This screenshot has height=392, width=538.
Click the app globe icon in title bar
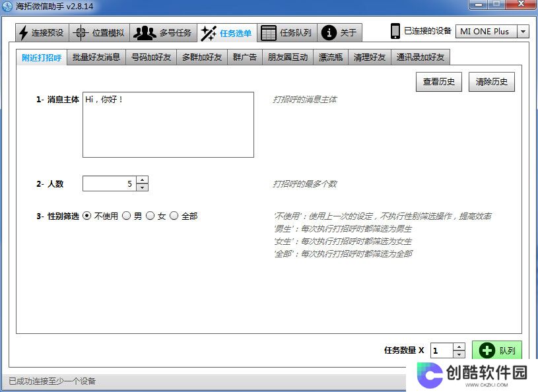[x=7, y=6]
